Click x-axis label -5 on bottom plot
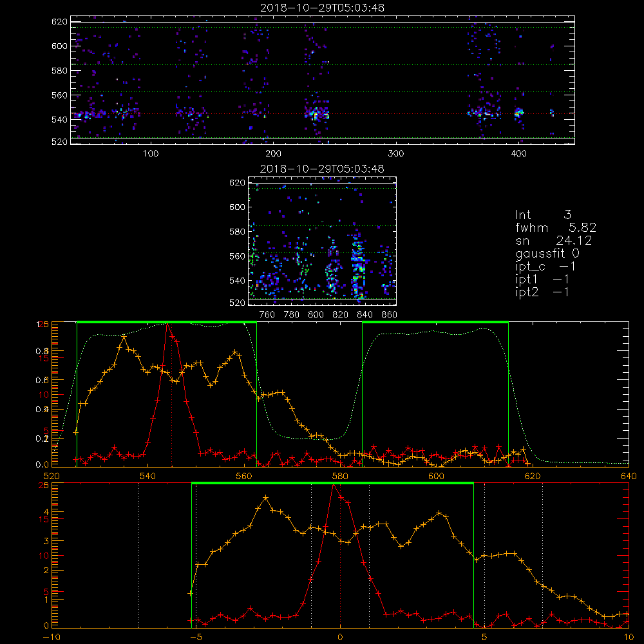Viewport: 644px width, 644px height. (196, 638)
